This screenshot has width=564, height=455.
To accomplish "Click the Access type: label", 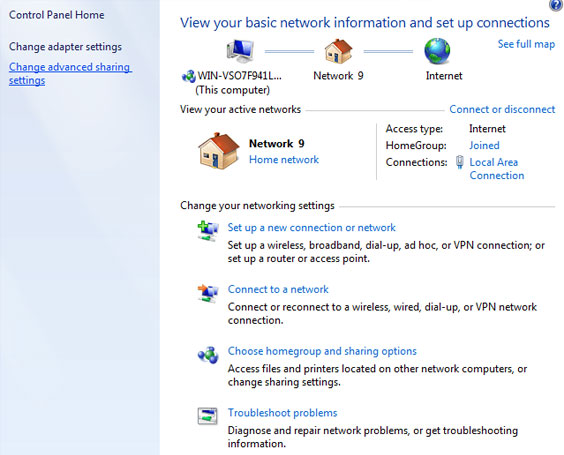I will tap(414, 129).
